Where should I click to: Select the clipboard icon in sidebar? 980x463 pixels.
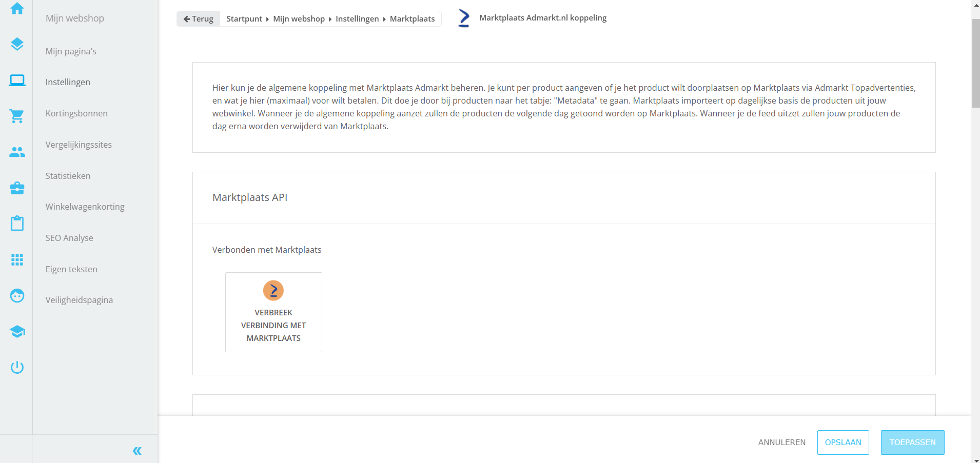click(x=17, y=224)
